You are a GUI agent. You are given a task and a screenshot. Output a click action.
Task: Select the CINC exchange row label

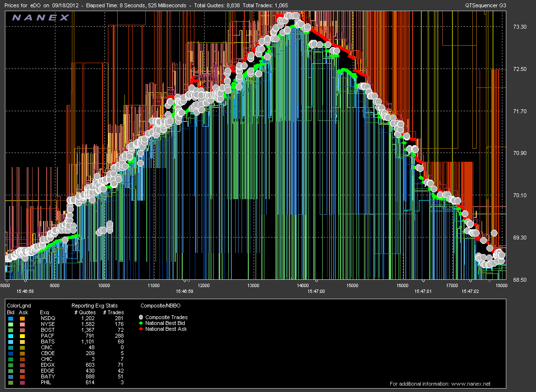coord(47,347)
